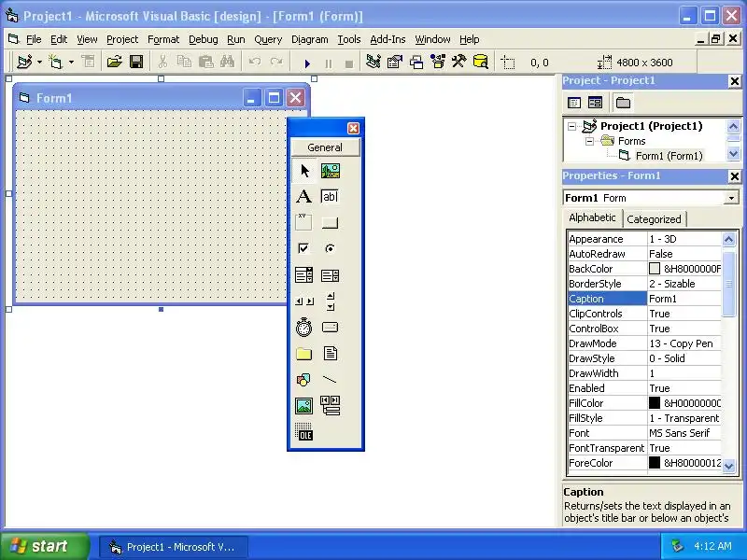Open the Form1 object dropdown in Properties
Viewport: 747px width, 560px height.
pyautogui.click(x=731, y=198)
